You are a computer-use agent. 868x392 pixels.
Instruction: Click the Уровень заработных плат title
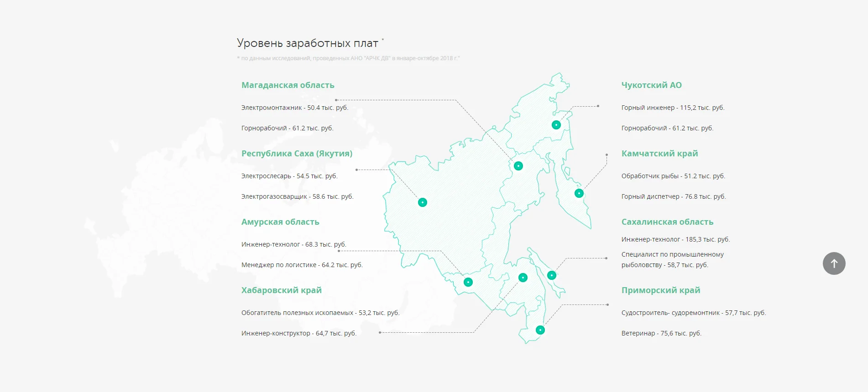coord(308,43)
